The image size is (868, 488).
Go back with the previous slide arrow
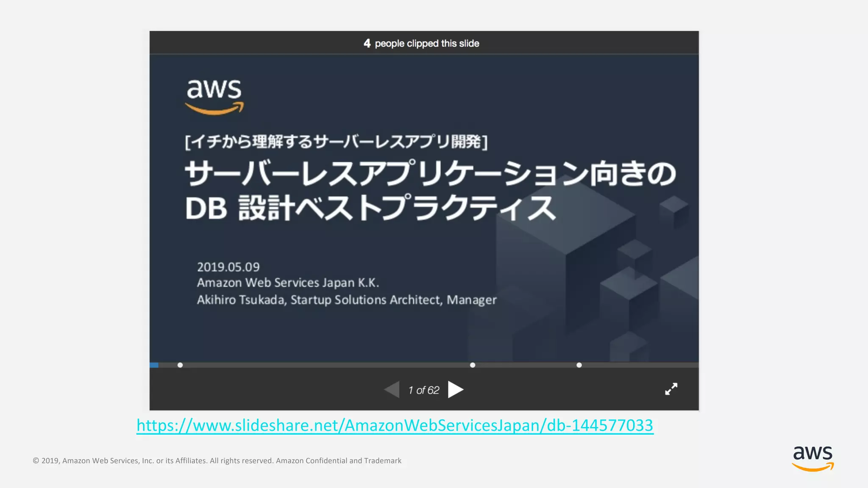pos(392,390)
